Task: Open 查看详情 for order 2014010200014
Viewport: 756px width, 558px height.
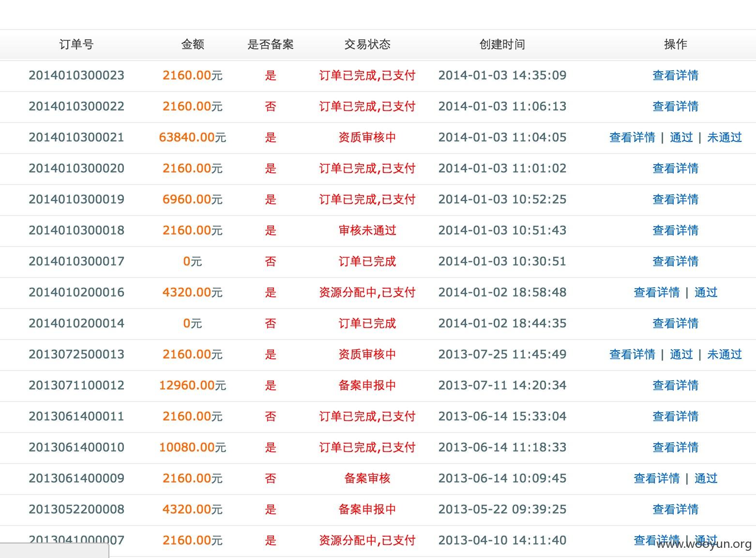Action: tap(675, 324)
